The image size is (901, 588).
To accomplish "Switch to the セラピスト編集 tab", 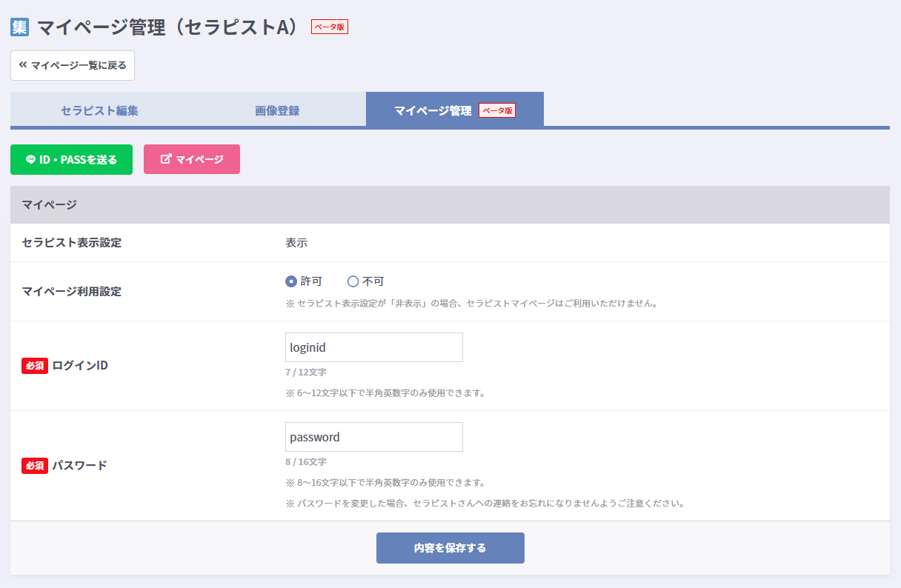I will (99, 110).
